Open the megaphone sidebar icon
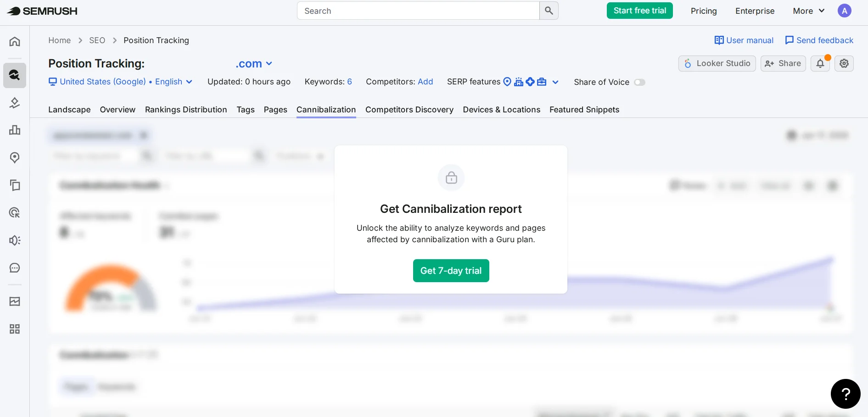This screenshot has height=417, width=868. coord(15,240)
